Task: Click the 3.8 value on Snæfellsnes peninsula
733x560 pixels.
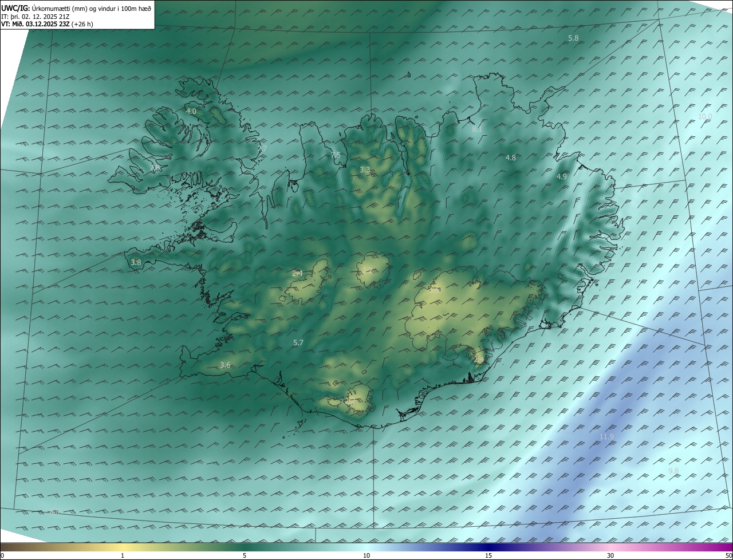Action: click(x=136, y=263)
